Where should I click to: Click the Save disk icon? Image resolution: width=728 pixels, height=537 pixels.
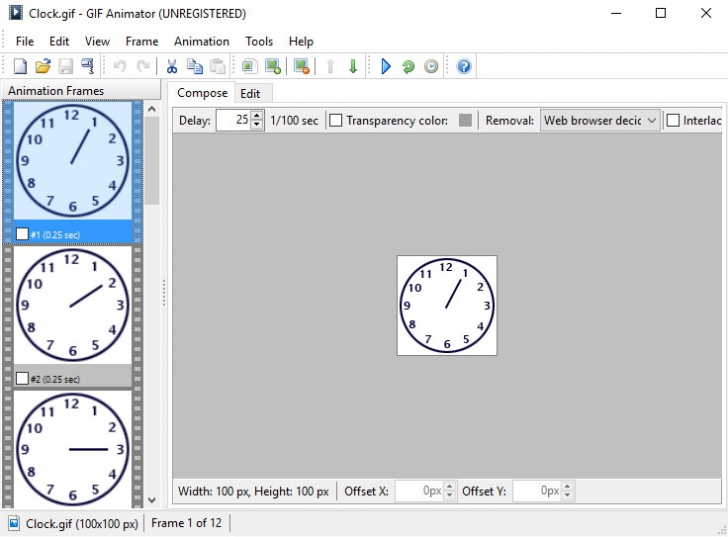65,66
